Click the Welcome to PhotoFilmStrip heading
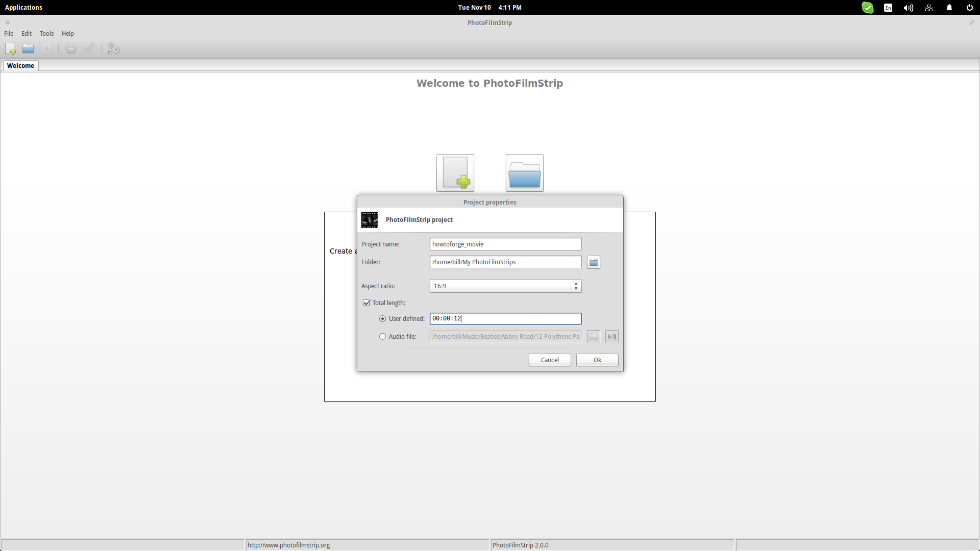 (x=490, y=83)
